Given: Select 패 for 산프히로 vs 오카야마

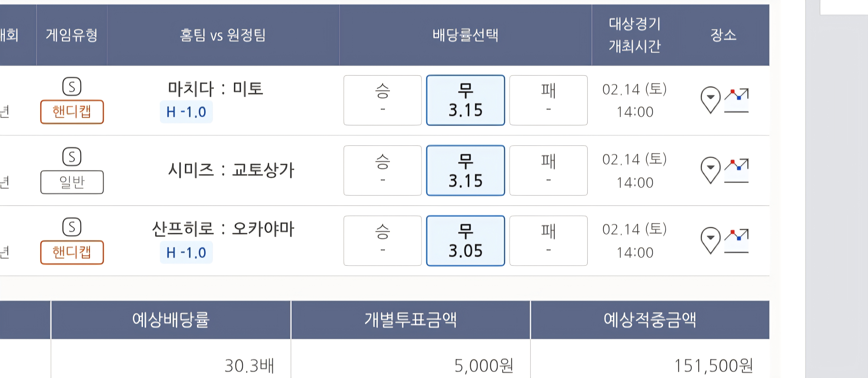Looking at the screenshot, I should [x=548, y=240].
